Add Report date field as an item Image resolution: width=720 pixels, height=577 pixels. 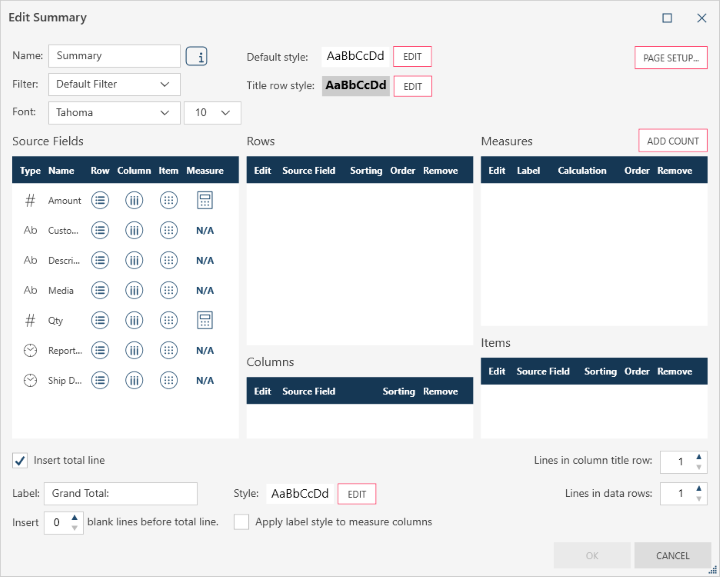point(169,350)
